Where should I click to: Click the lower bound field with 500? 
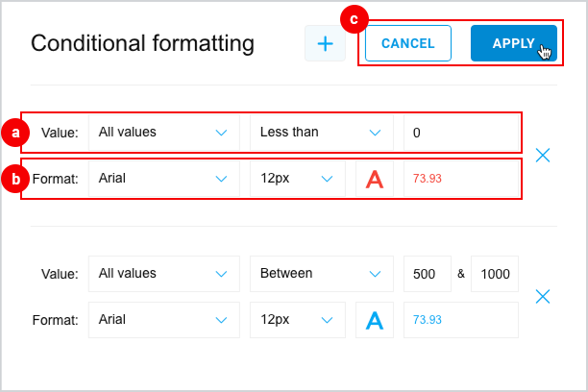pyautogui.click(x=428, y=274)
